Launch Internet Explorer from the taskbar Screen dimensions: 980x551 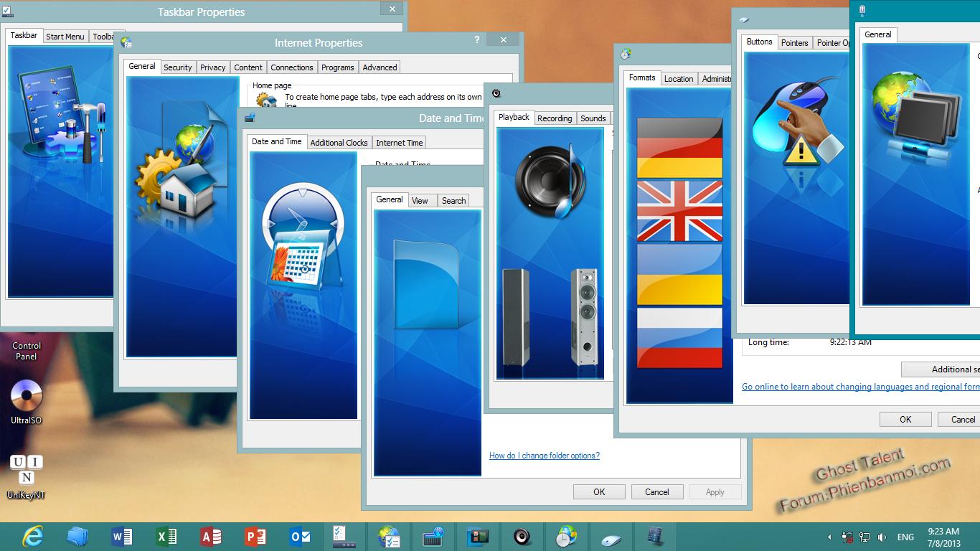pyautogui.click(x=32, y=537)
